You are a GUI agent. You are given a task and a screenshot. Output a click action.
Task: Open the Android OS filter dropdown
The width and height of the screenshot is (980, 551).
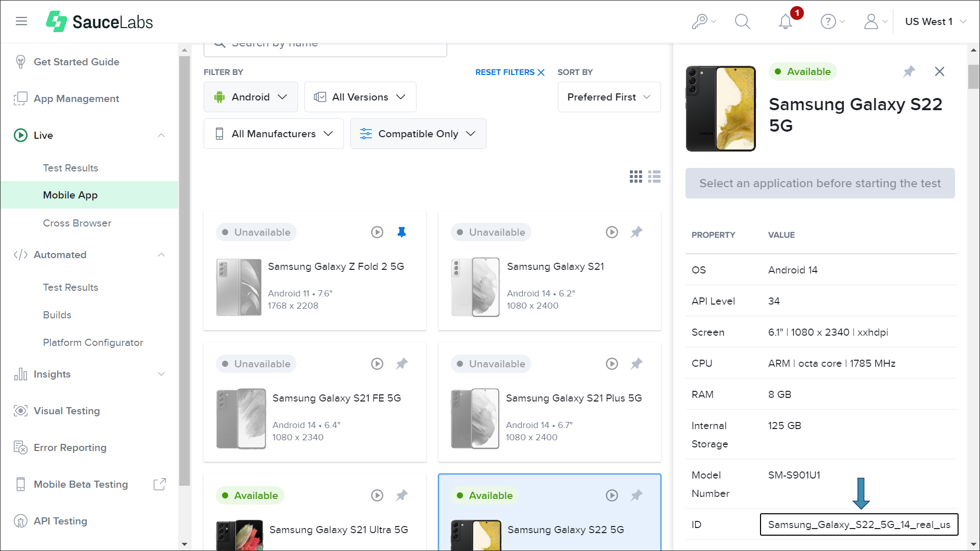coord(251,97)
